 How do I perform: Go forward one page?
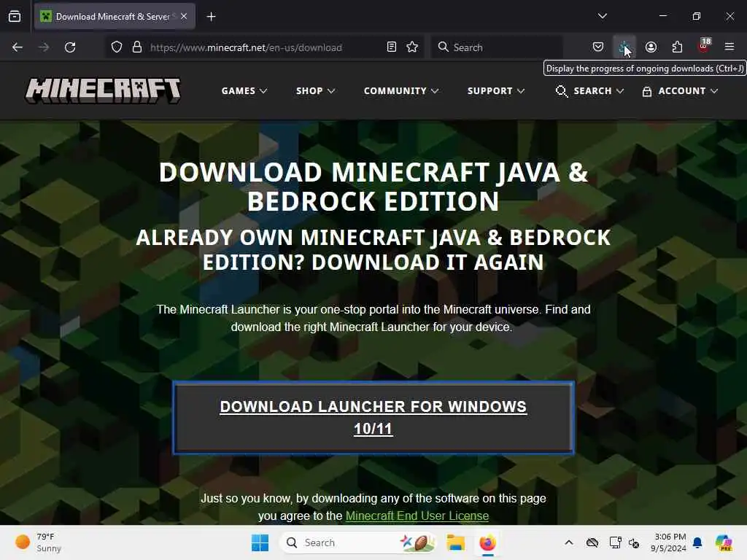(x=44, y=47)
